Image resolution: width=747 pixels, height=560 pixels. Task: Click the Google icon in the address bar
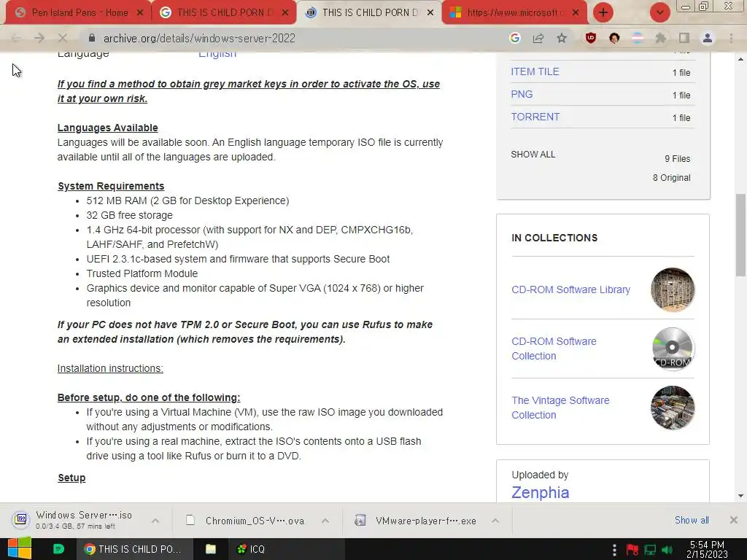pos(514,38)
